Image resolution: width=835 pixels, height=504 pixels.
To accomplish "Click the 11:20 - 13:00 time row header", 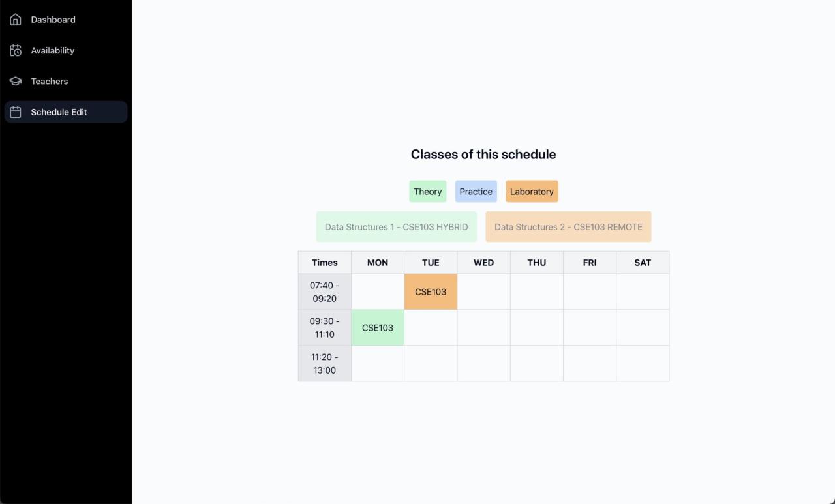I will pyautogui.click(x=325, y=364).
